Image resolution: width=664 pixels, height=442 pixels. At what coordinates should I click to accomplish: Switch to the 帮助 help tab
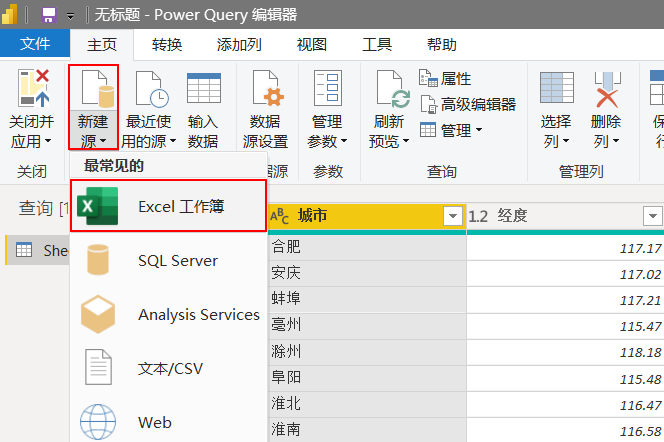coord(442,44)
